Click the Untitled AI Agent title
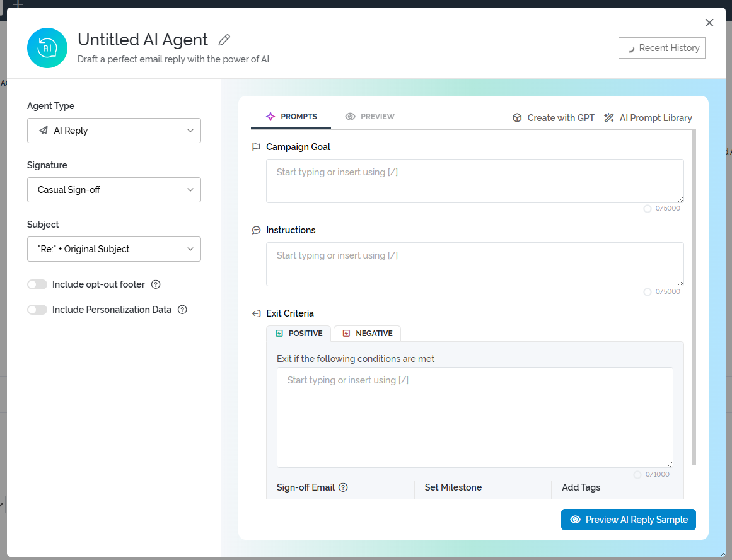The height and width of the screenshot is (560, 732). point(143,40)
